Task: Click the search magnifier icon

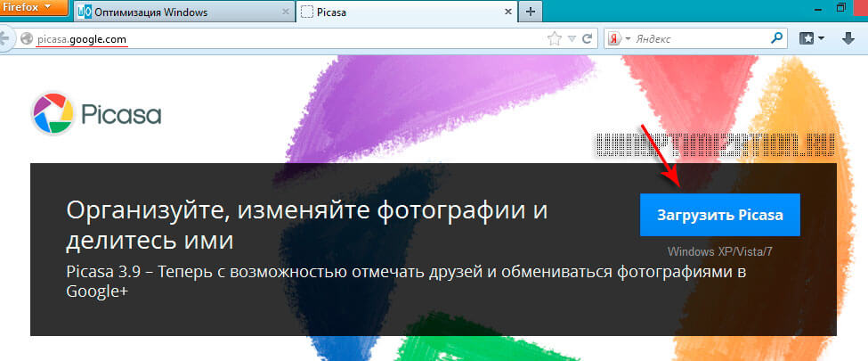Action: (x=776, y=38)
